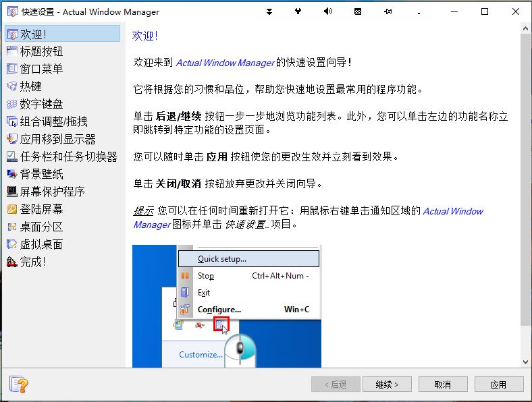Click the 标题按钮 sidebar icon
This screenshot has height=402, width=532.
tap(12, 51)
